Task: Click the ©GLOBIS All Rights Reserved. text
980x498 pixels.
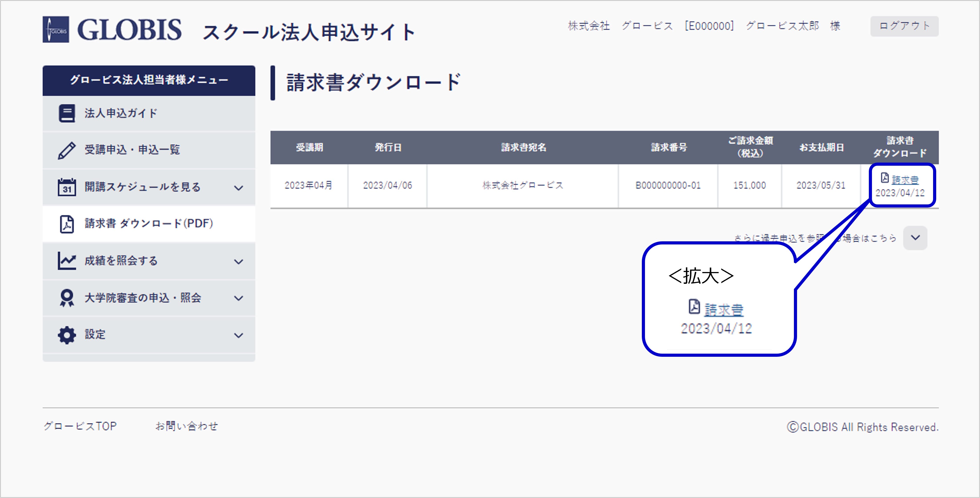Action: point(862,427)
